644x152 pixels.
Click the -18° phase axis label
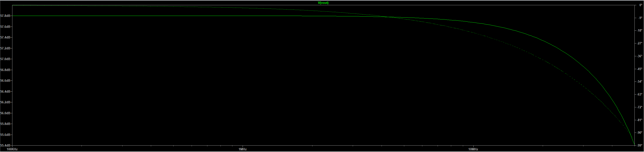point(639,31)
